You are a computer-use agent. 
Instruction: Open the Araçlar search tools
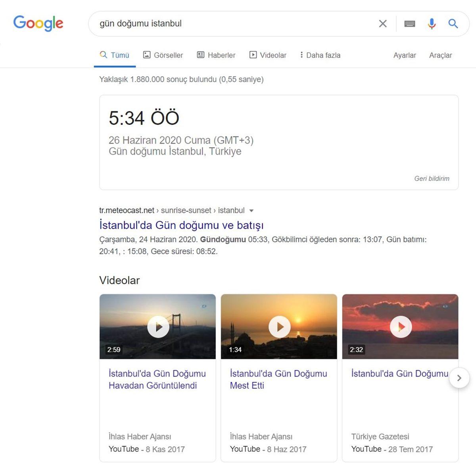click(441, 55)
